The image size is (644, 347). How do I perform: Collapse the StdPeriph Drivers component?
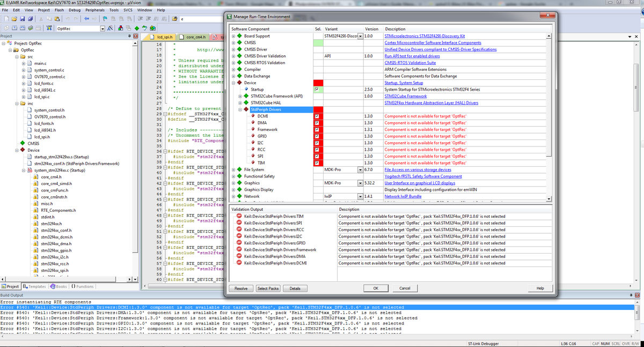[x=240, y=109]
